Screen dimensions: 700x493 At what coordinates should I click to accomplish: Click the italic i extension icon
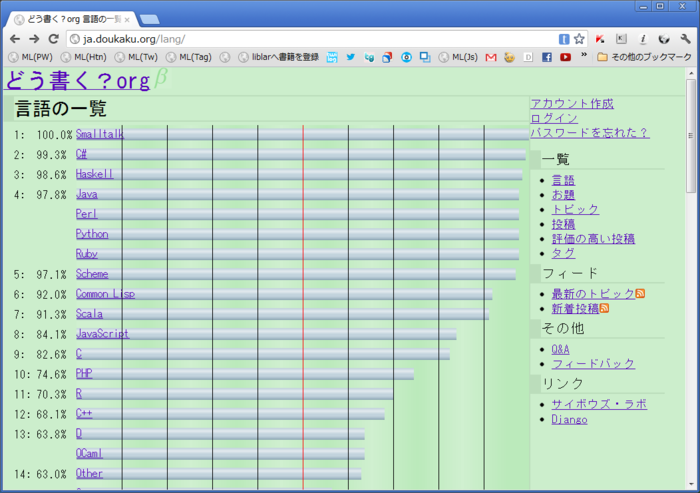tap(643, 39)
